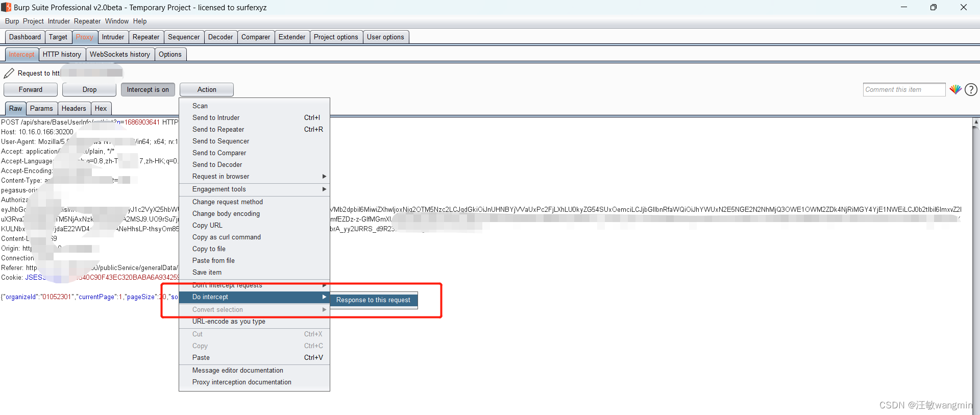Open the Help menu
980x415 pixels.
(140, 21)
